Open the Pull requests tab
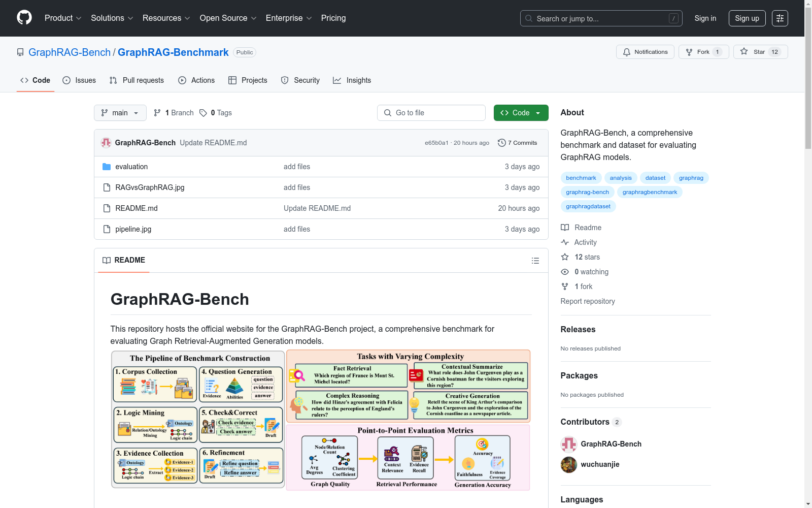 pos(137,80)
